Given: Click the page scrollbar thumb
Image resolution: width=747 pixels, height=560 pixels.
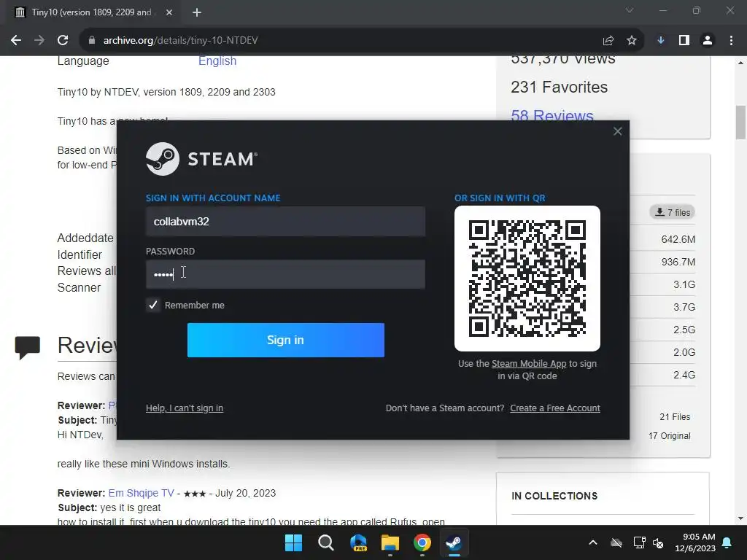Looking at the screenshot, I should 740,122.
